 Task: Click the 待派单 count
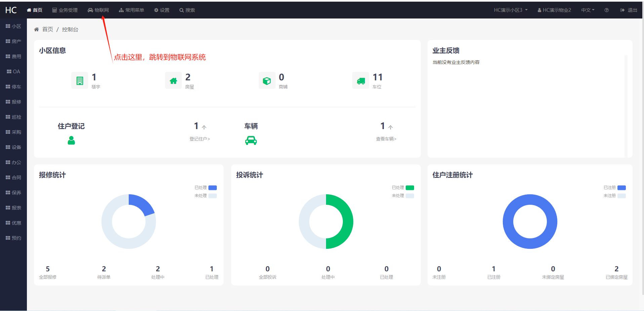tap(104, 269)
